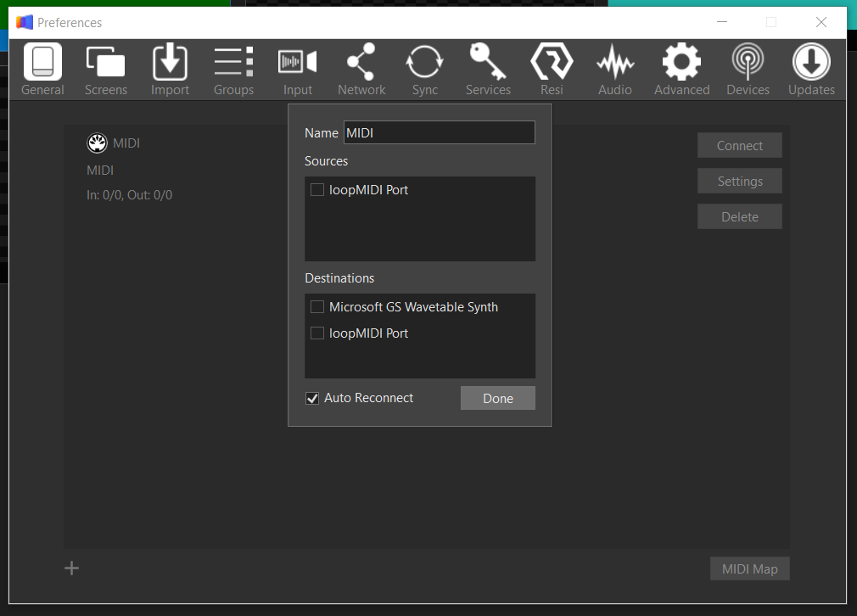
Task: Delete the MIDI device
Action: pyautogui.click(x=740, y=216)
